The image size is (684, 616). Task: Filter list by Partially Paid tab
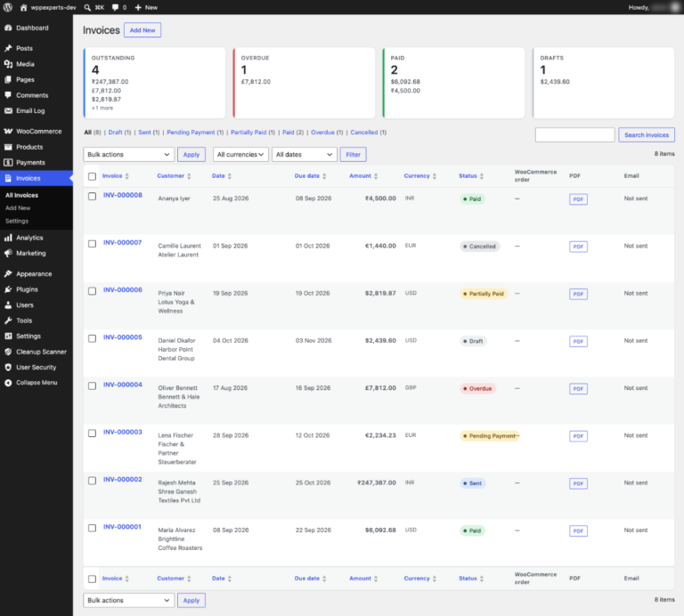[248, 133]
